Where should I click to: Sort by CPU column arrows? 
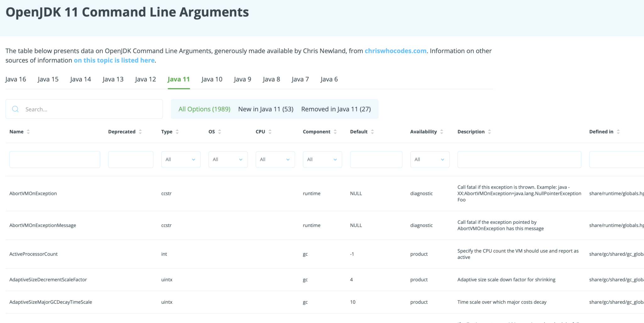tap(270, 132)
